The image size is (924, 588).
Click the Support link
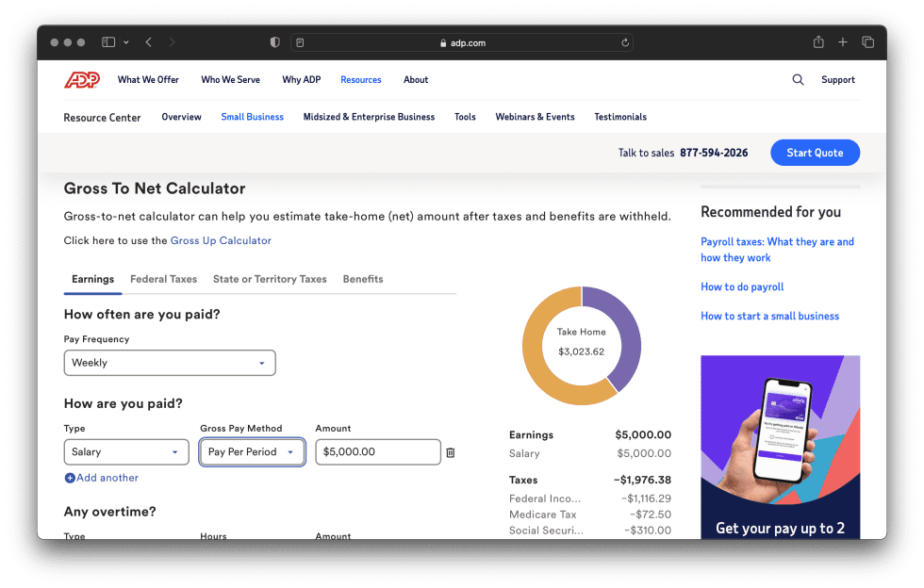click(x=838, y=79)
